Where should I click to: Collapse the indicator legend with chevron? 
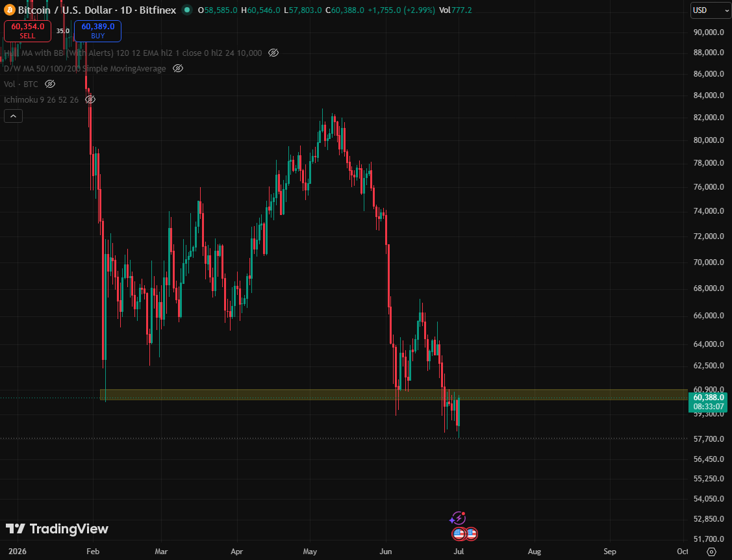click(13, 116)
